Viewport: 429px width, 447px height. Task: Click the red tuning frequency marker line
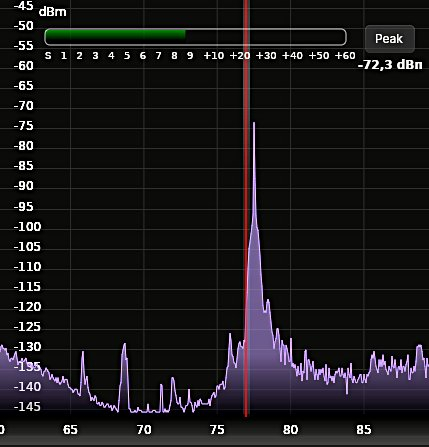coord(246,208)
